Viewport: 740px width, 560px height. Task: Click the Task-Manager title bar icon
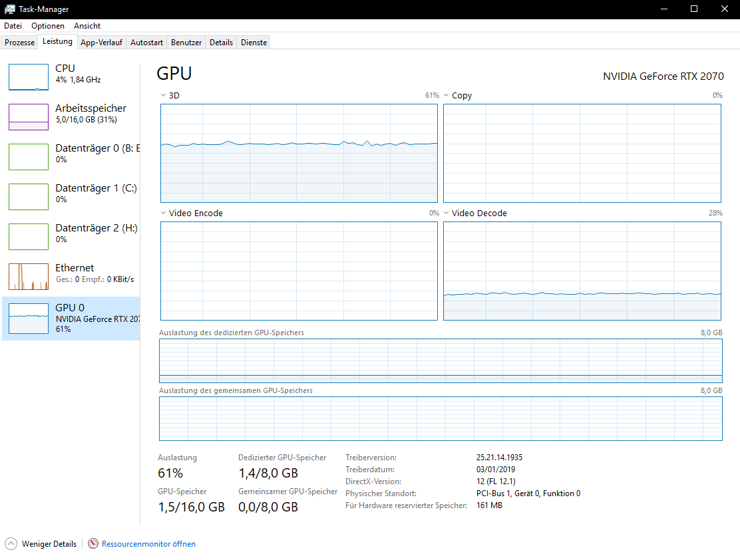(9, 9)
